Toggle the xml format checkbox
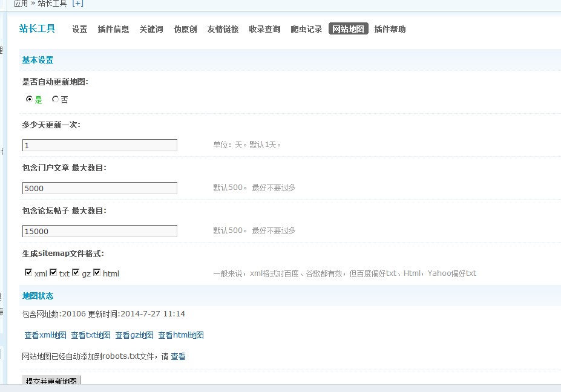Image resolution: width=561 pixels, height=392 pixels. click(28, 273)
